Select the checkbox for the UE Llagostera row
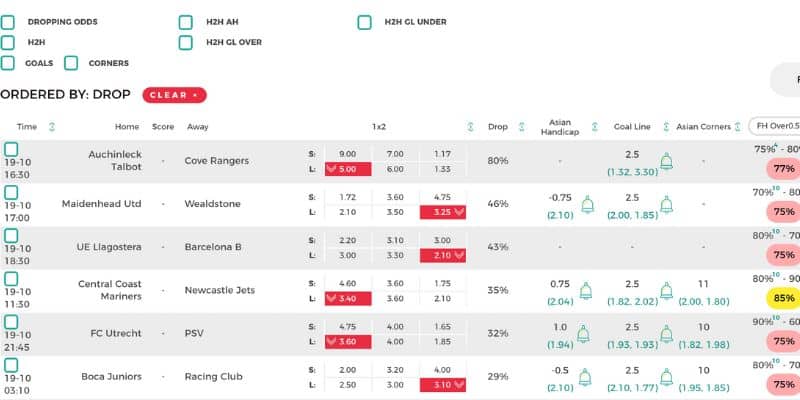 [10, 236]
